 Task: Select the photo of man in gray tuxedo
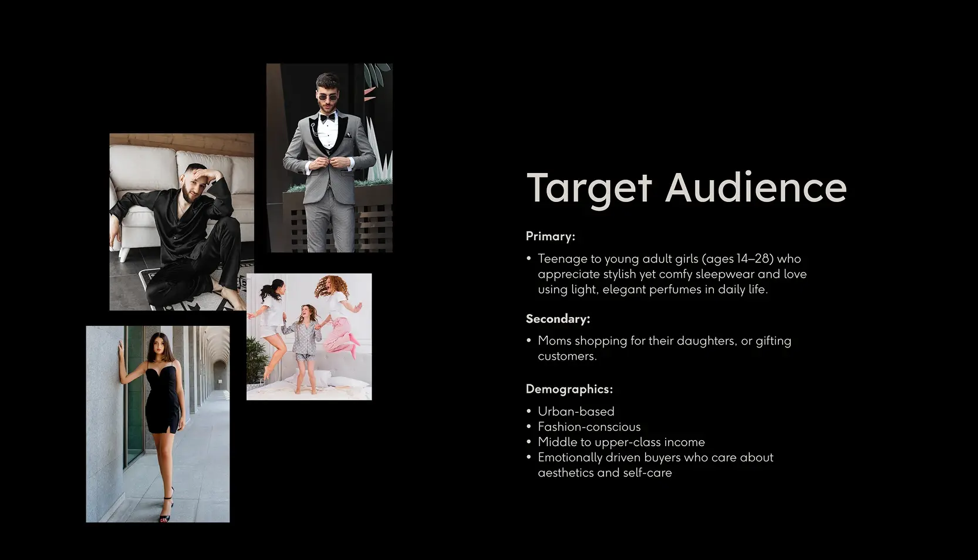click(x=329, y=158)
